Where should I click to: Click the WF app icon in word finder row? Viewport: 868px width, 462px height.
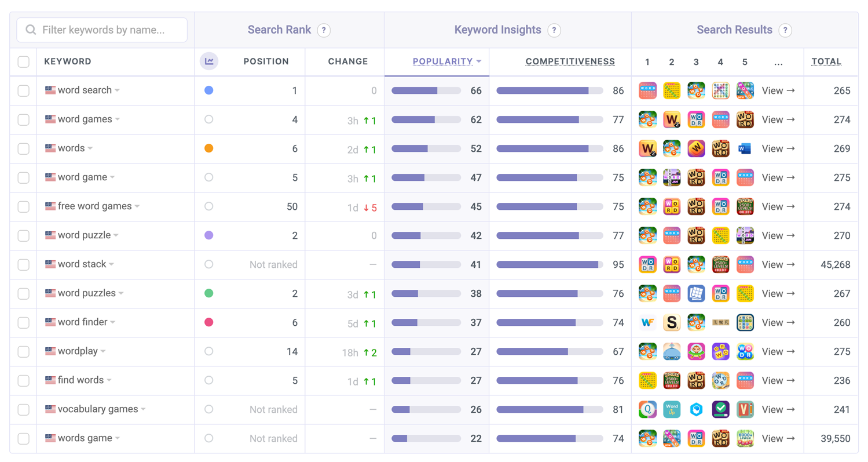click(x=647, y=323)
